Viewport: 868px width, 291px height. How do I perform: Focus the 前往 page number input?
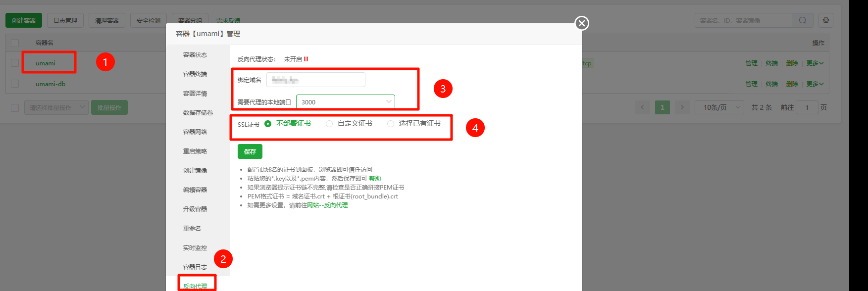[x=807, y=107]
